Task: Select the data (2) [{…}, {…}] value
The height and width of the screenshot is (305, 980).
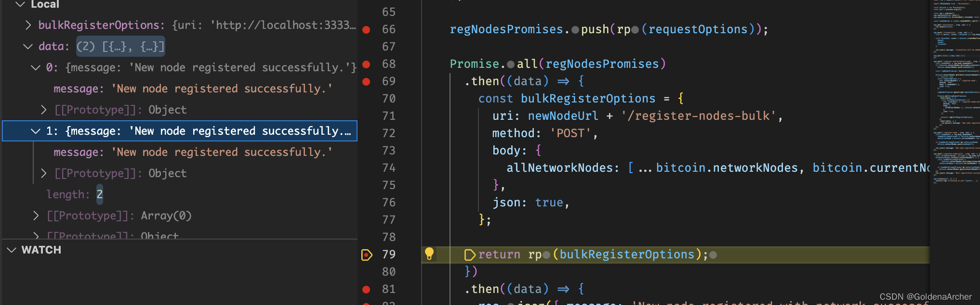Action: click(x=120, y=47)
